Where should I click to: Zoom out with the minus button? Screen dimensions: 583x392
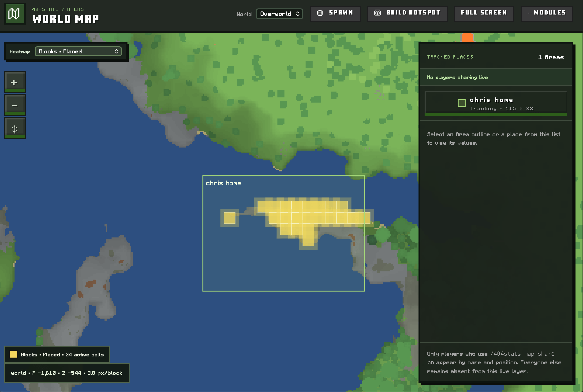point(15,105)
